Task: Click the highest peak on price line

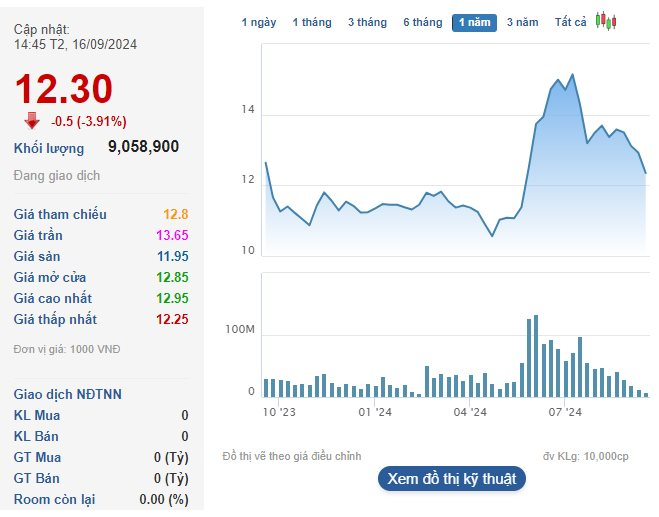Action: click(x=571, y=74)
